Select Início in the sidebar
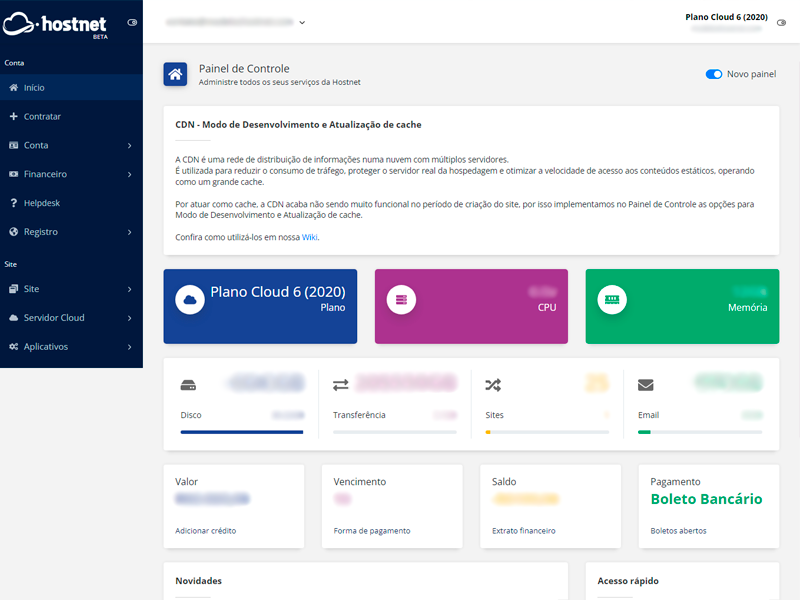 (71, 88)
